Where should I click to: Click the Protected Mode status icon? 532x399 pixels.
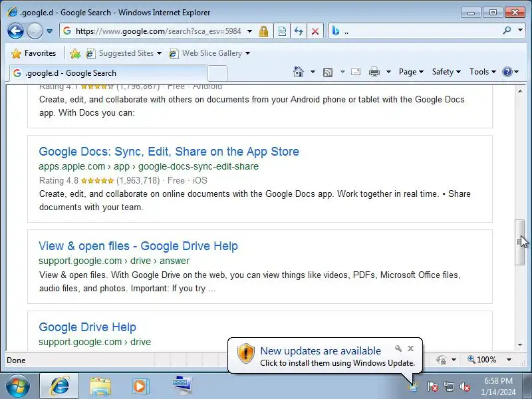tap(441, 360)
